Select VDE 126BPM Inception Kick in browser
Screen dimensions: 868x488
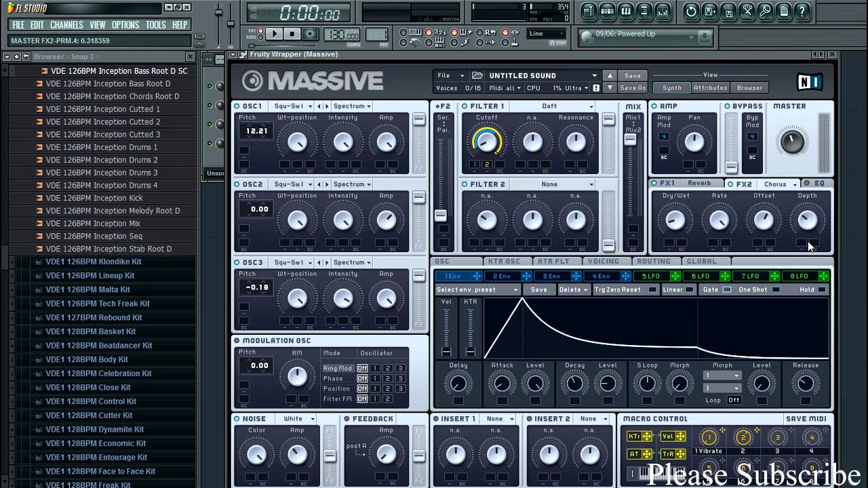pos(94,198)
